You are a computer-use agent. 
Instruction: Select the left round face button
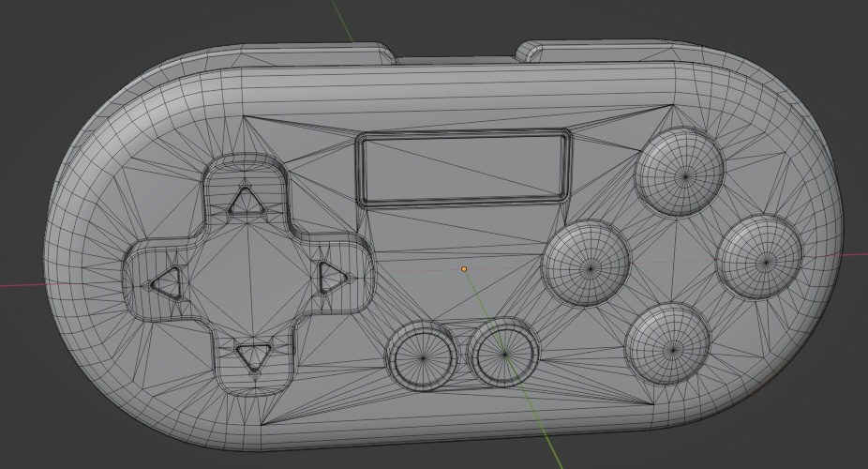pos(586,264)
